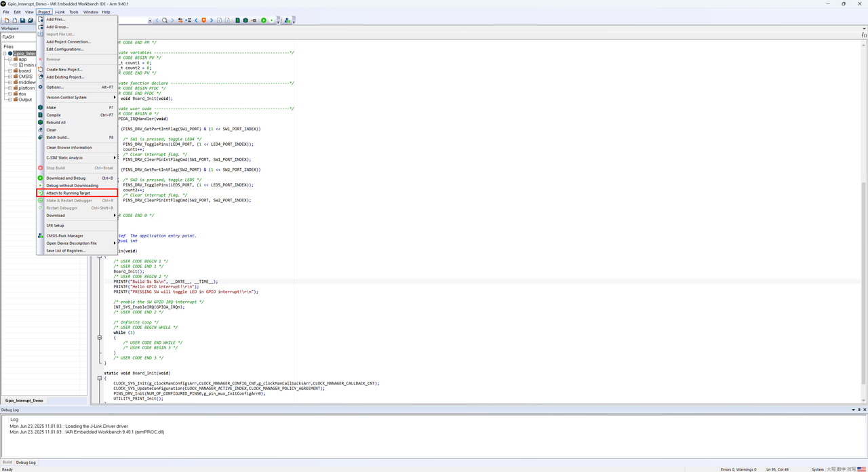Open the File menu

pyautogui.click(x=6, y=12)
